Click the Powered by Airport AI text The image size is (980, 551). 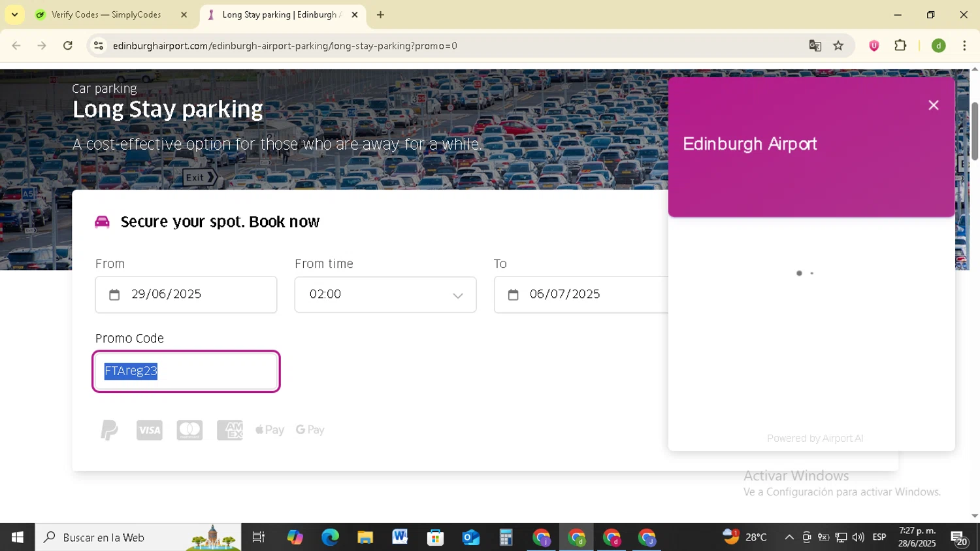click(x=815, y=439)
